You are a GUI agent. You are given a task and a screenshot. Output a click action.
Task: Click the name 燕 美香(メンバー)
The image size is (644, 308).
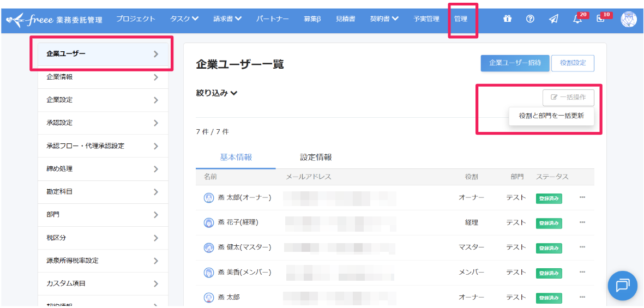point(244,272)
